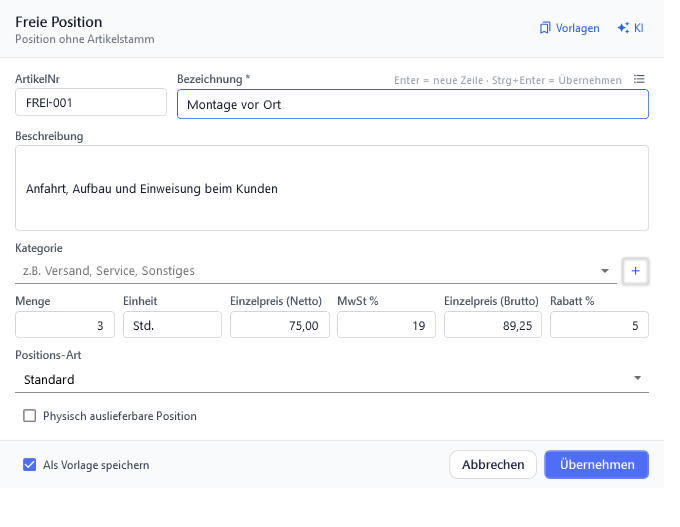Click the Abbrechen button

[x=493, y=465]
